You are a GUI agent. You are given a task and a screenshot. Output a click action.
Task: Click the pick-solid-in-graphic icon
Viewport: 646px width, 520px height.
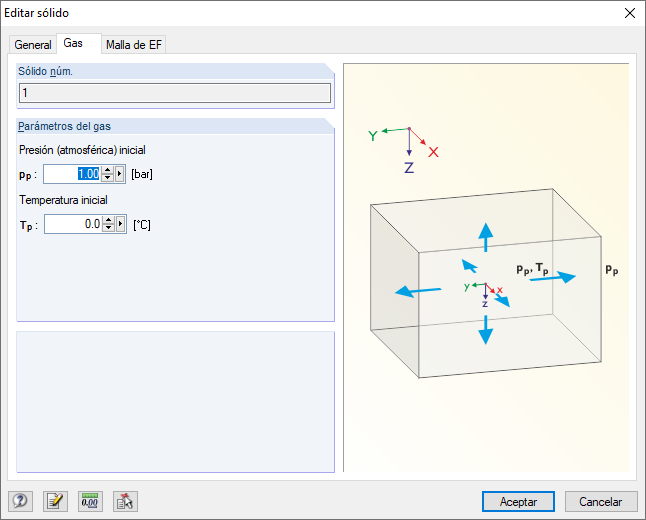(x=125, y=501)
